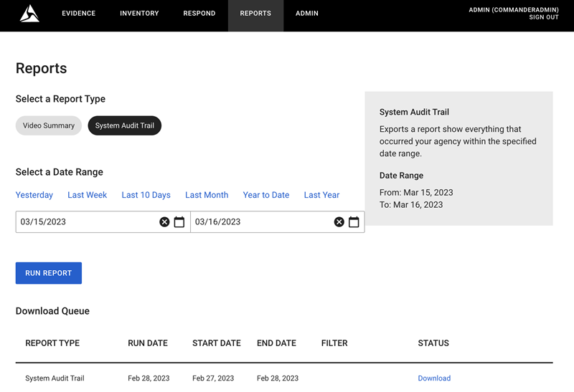Screen dimensions: 574x392
Task: Run the report
Action: pyautogui.click(x=49, y=273)
